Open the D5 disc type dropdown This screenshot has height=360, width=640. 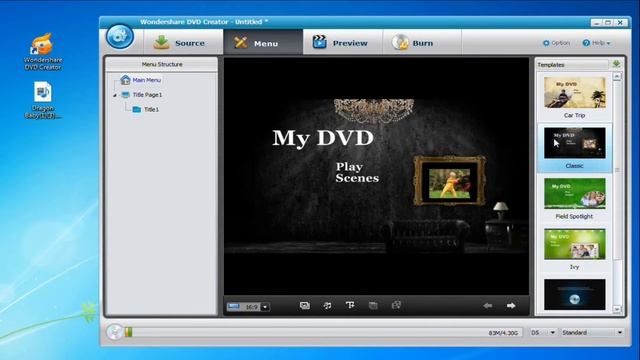[x=543, y=333]
